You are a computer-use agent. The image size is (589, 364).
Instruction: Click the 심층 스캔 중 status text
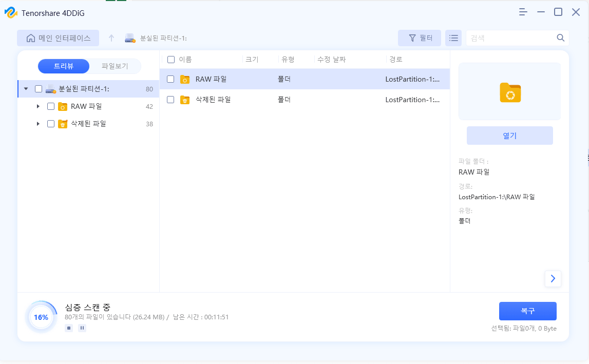click(x=87, y=308)
